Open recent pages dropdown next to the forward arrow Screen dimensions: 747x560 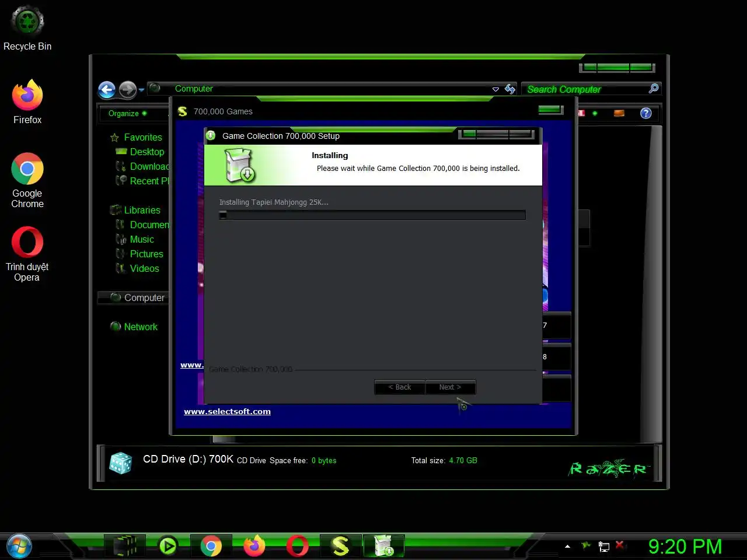pos(142,90)
